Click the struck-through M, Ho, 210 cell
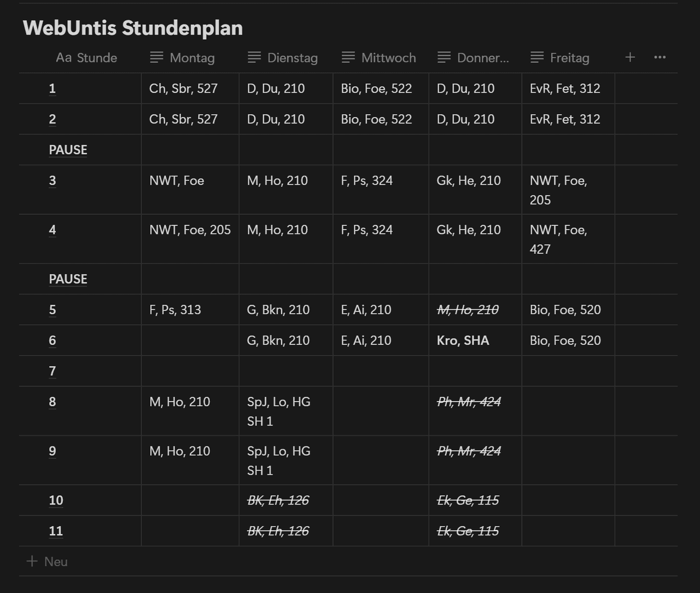700x593 pixels. tap(468, 310)
